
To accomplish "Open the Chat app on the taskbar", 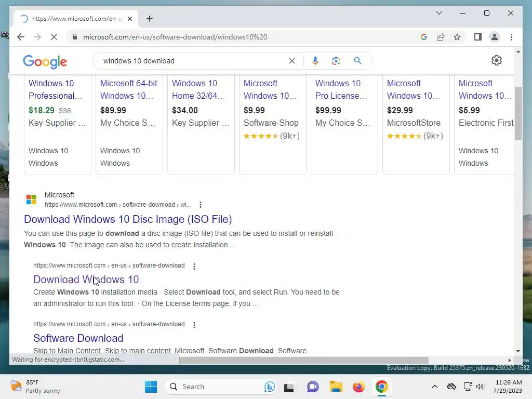I will click(312, 387).
